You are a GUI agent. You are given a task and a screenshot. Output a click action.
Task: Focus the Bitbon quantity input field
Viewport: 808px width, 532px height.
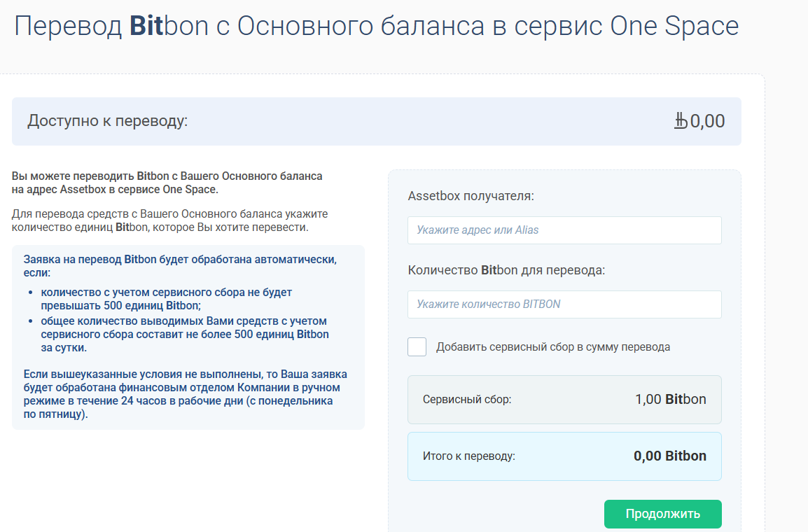[x=564, y=304]
